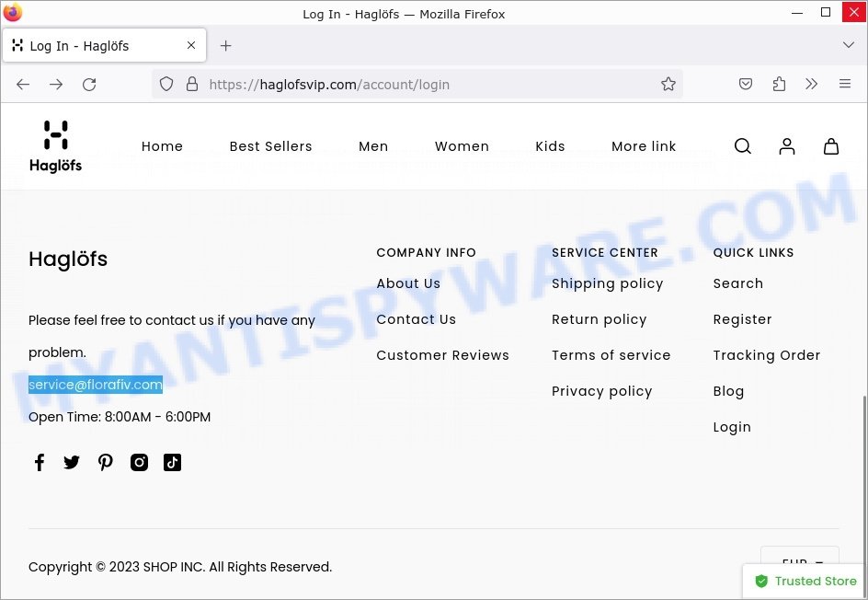
Task: Go forward with the browser forward arrow
Action: pyautogui.click(x=56, y=85)
